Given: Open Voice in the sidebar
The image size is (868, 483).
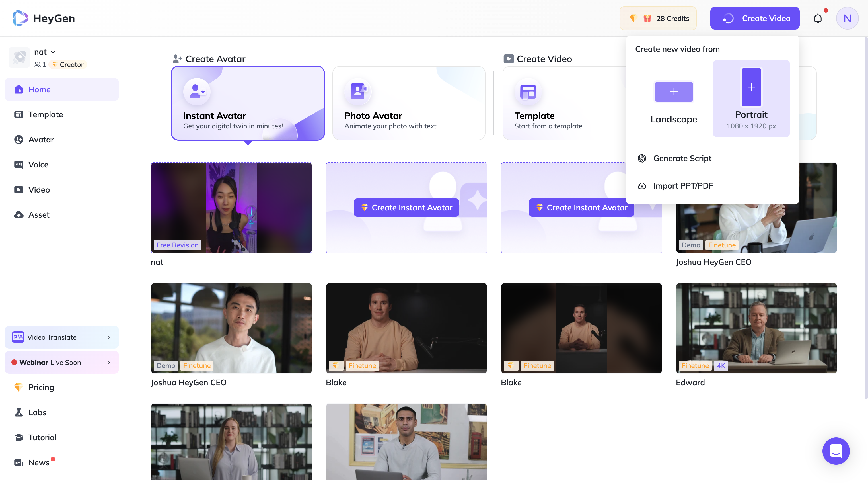Looking at the screenshot, I should tap(62, 165).
